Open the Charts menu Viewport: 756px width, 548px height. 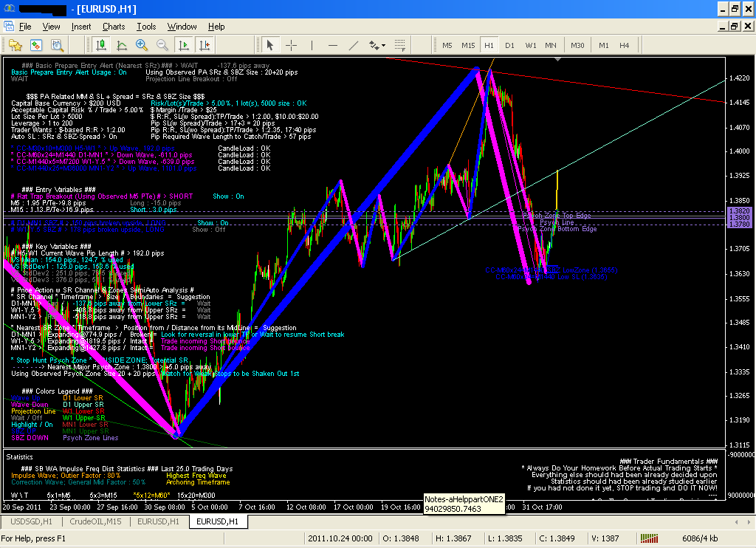114,27
